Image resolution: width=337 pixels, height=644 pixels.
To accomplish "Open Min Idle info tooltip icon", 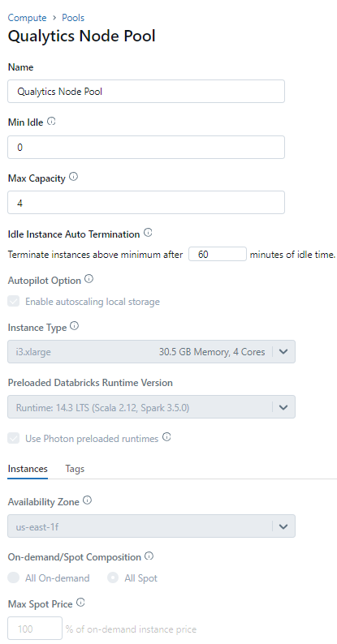I will coord(51,121).
